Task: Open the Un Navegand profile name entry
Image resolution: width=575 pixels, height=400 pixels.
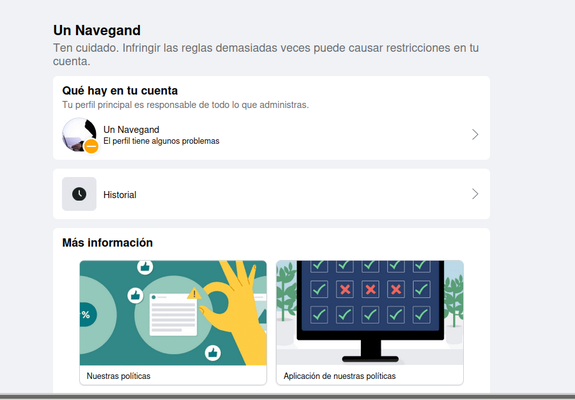Action: point(131,130)
